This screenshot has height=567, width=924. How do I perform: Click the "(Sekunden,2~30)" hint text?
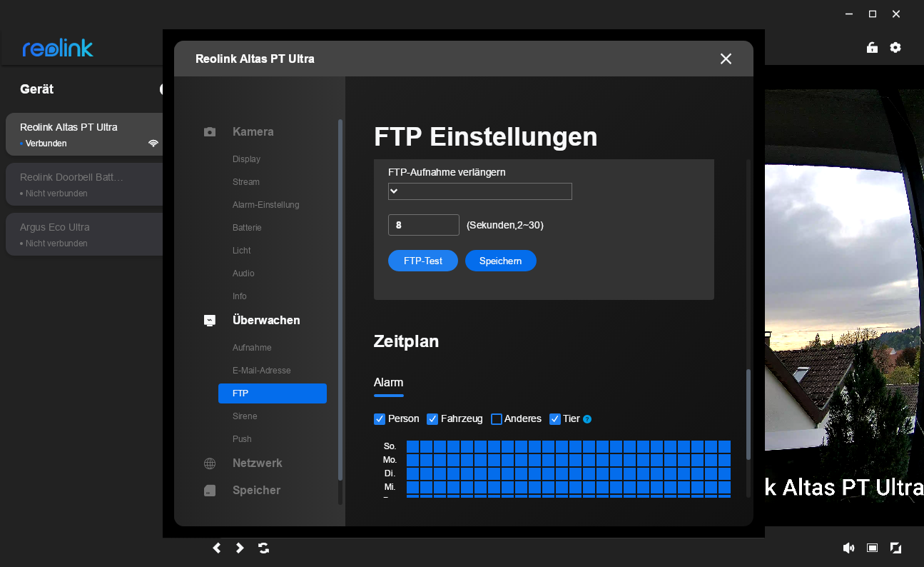point(505,225)
